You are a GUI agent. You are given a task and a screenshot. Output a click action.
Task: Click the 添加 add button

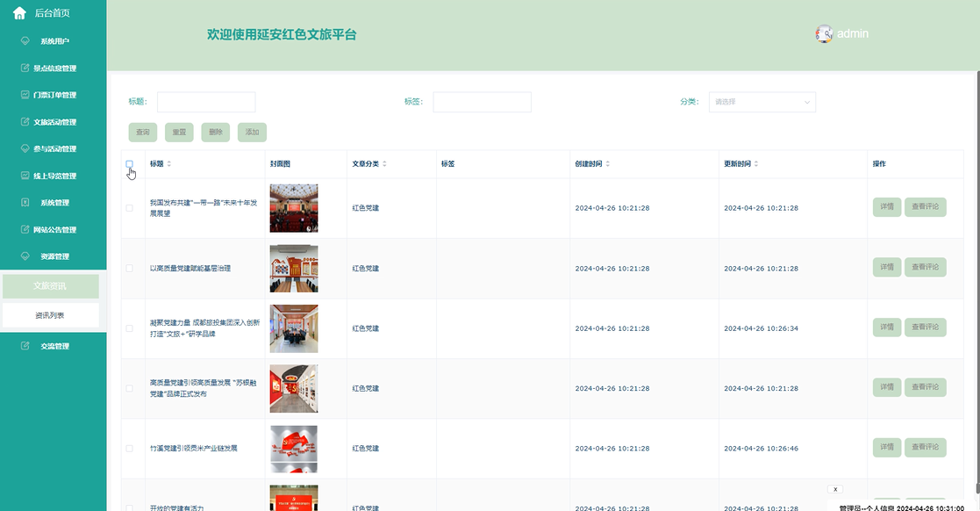[x=252, y=132]
